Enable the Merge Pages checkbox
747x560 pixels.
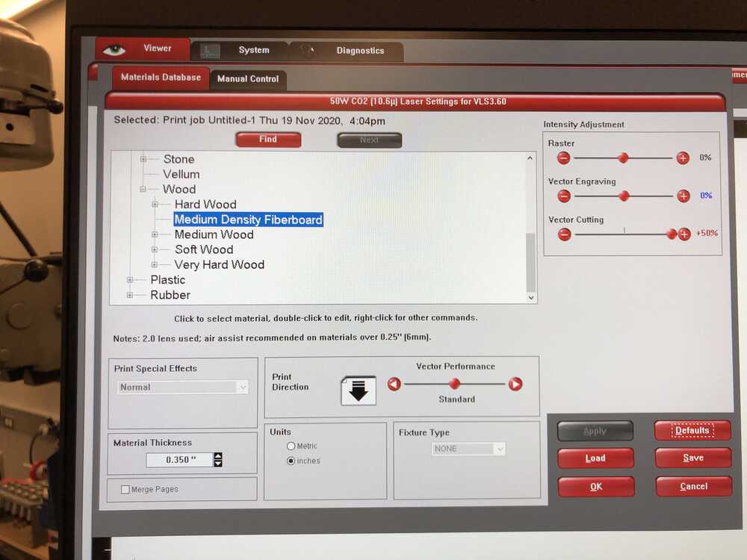[x=125, y=489]
